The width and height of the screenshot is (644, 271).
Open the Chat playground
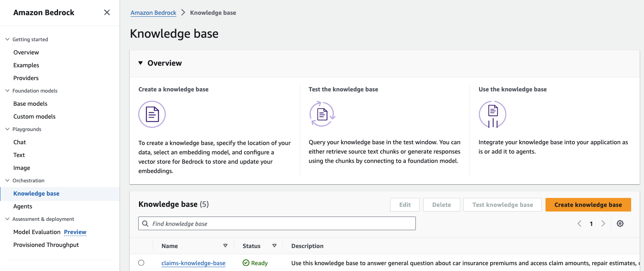pyautogui.click(x=19, y=142)
